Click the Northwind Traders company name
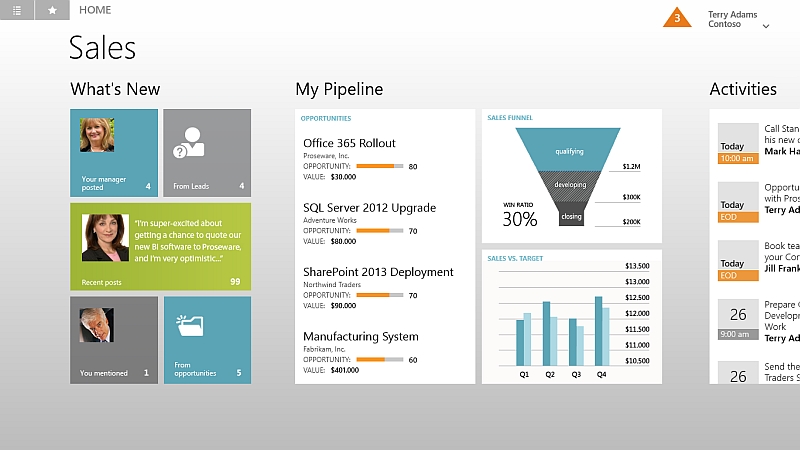This screenshot has width=800, height=450. (332, 285)
